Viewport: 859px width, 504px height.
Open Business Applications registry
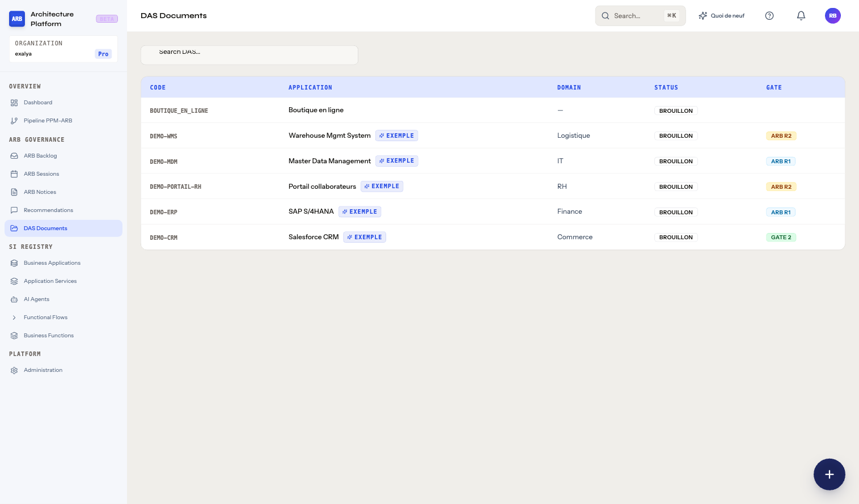[64, 263]
